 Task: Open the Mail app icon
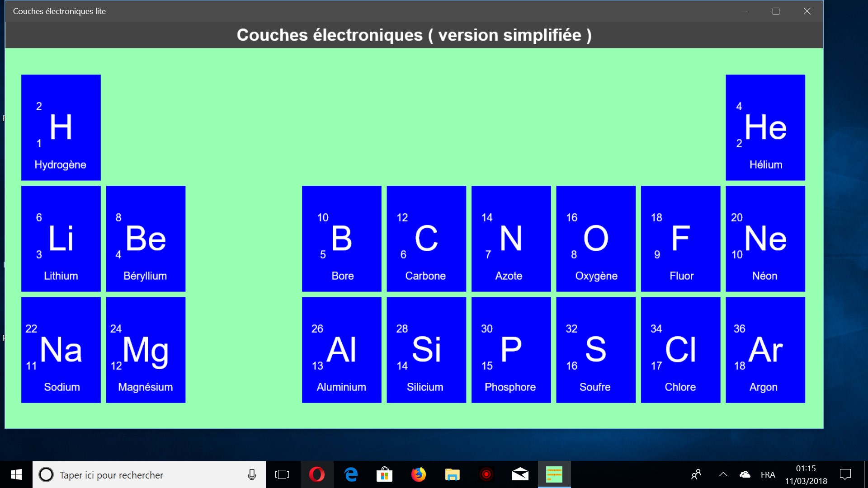click(x=520, y=474)
